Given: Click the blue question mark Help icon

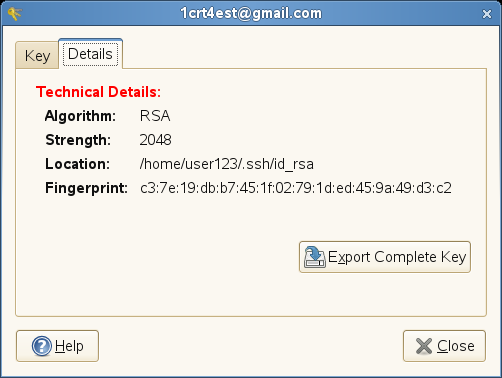Looking at the screenshot, I should click(42, 346).
